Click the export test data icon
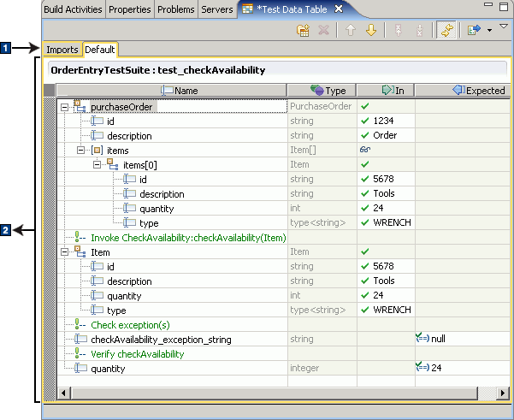The width and height of the screenshot is (514, 420). click(474, 30)
